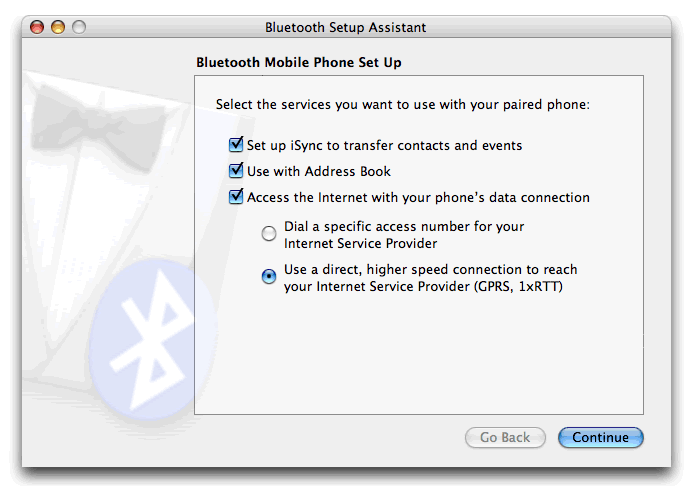Select the Dial a specific access number radio button
Image resolution: width=696 pixels, height=486 pixels.
point(269,234)
